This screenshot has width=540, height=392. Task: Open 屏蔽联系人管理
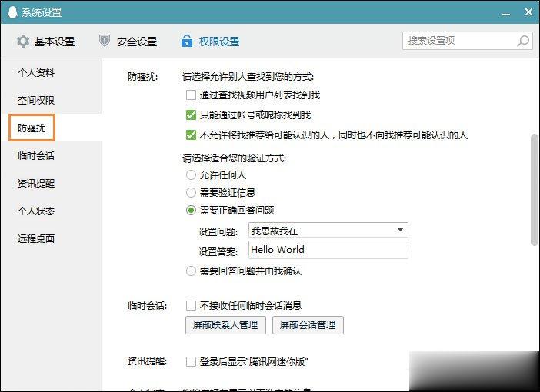click(x=225, y=325)
